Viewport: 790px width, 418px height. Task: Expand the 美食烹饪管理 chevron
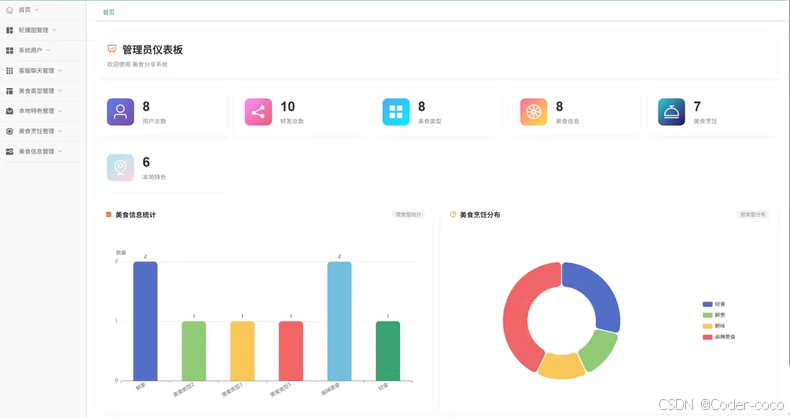point(60,131)
